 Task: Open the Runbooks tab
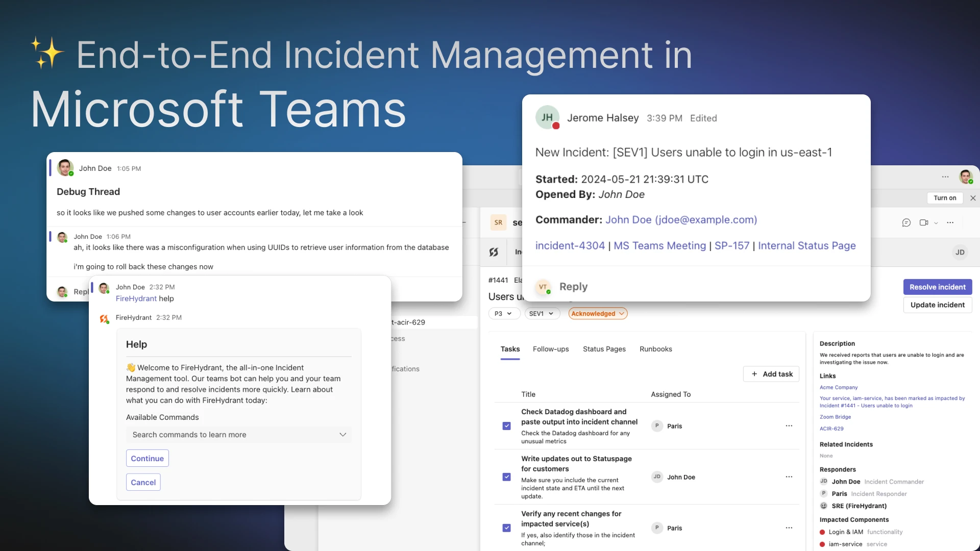click(655, 349)
